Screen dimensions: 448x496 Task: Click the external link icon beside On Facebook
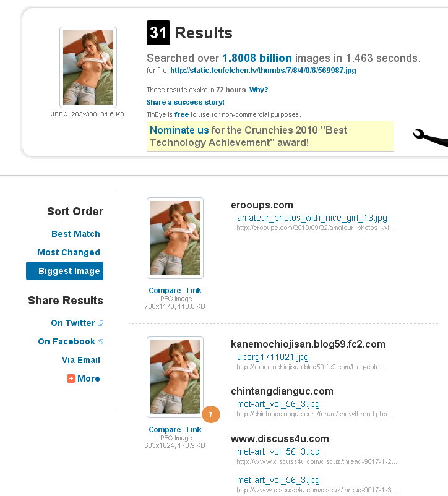[101, 341]
